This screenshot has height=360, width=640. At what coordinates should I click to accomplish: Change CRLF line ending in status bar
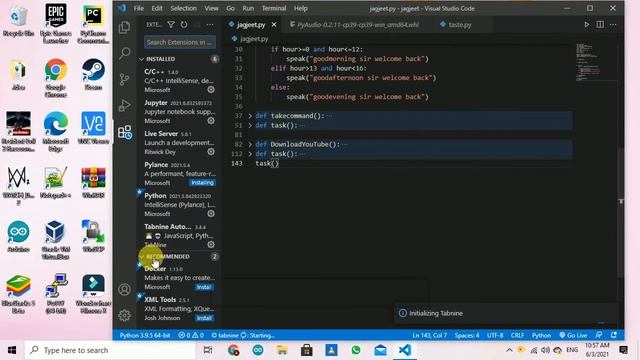pyautogui.click(x=517, y=335)
